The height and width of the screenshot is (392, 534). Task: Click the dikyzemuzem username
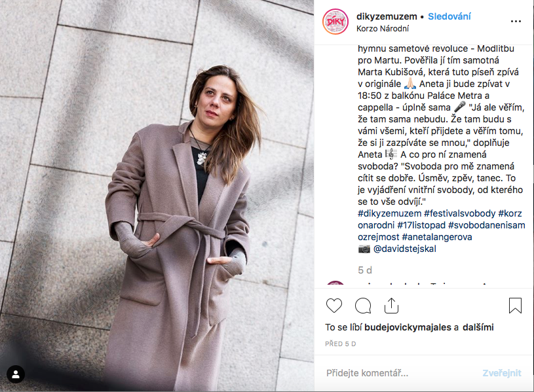click(387, 16)
